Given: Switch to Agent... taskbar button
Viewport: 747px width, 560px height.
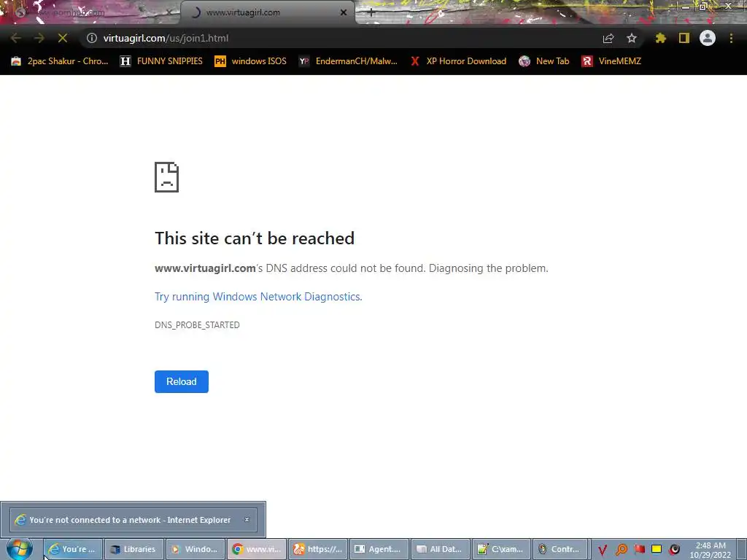Looking at the screenshot, I should click(x=379, y=549).
